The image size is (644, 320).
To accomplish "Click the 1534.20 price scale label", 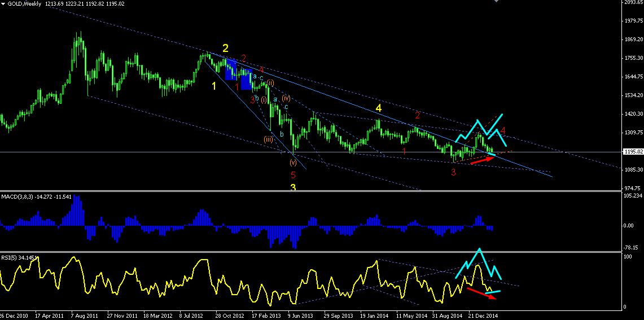I will [x=633, y=95].
